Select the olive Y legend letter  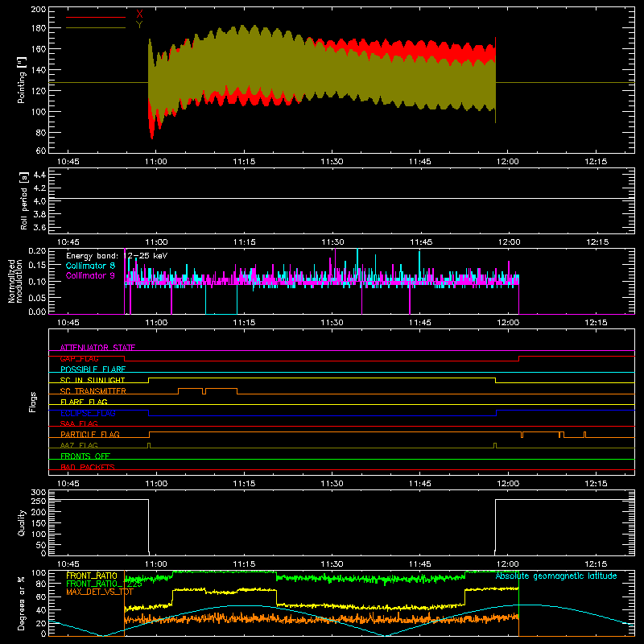tap(139, 25)
